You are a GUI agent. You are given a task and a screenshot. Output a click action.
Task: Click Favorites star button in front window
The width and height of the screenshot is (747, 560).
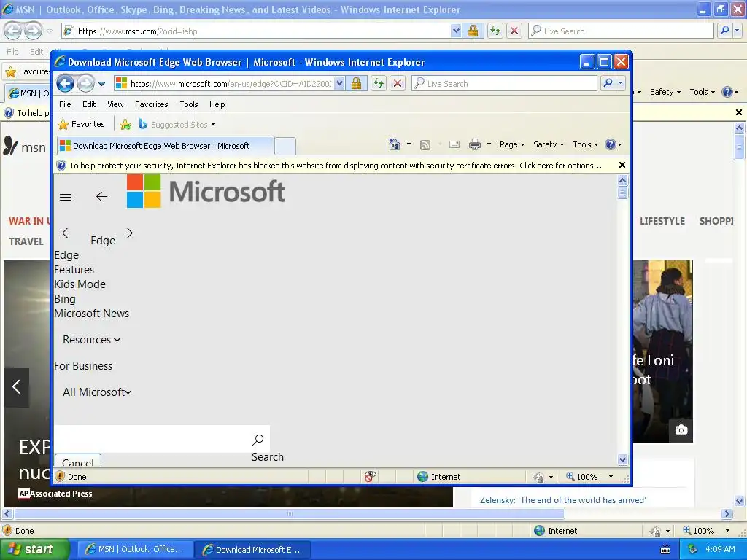pyautogui.click(x=82, y=124)
